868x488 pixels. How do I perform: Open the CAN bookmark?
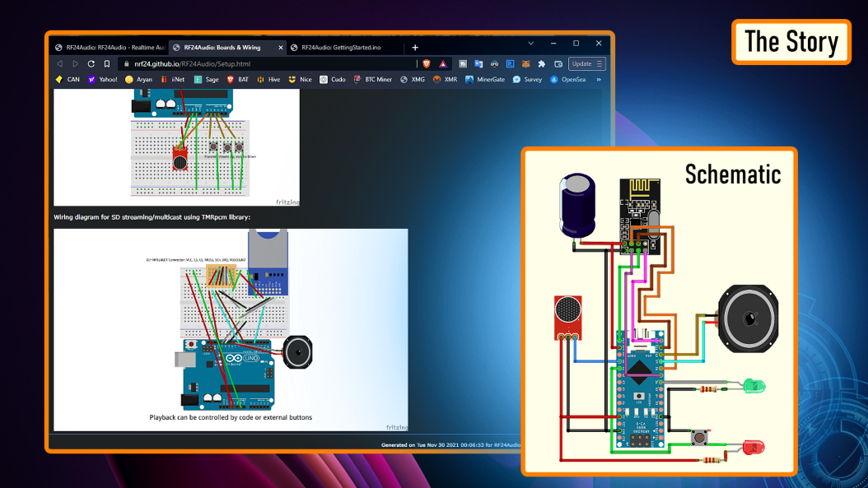point(68,80)
